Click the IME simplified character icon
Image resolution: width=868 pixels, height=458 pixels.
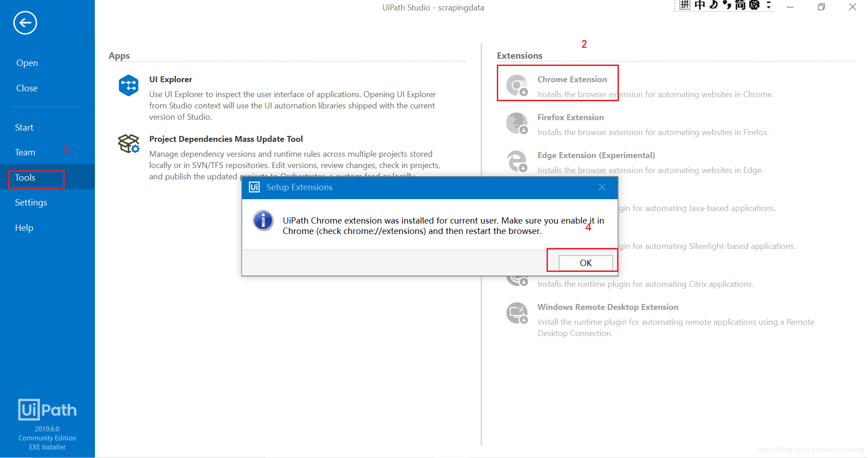click(740, 5)
